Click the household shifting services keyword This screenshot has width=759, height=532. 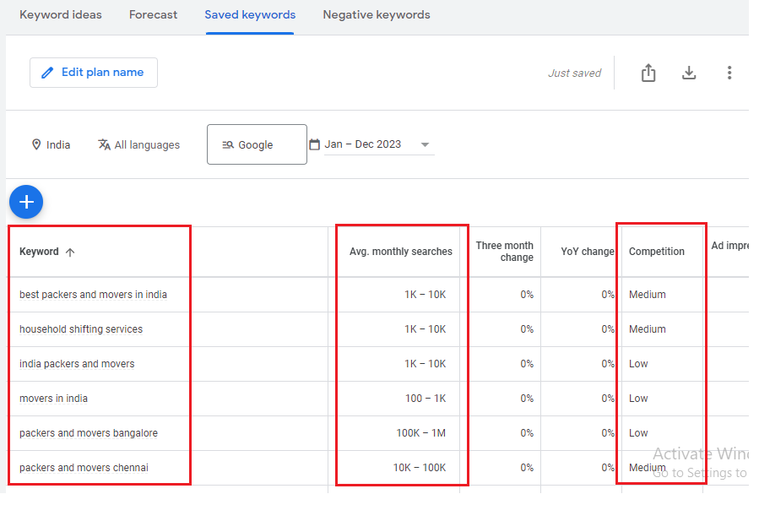[81, 329]
